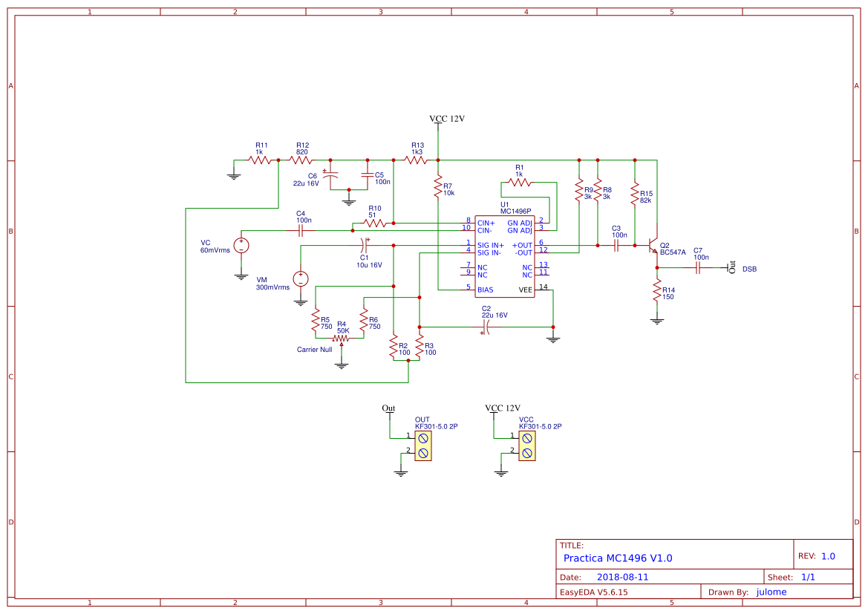Select output capacitor C7 100n
Viewport: 868px width, 614px height.
point(696,267)
